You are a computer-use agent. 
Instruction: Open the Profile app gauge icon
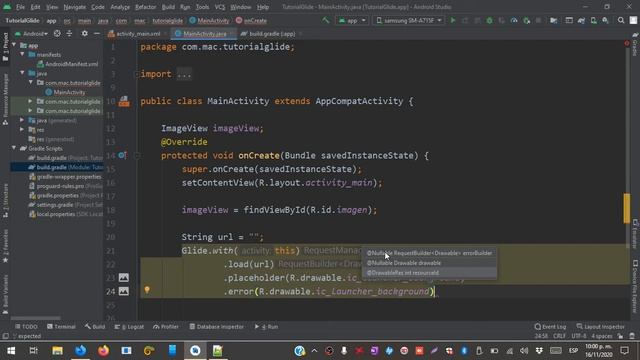(514, 20)
